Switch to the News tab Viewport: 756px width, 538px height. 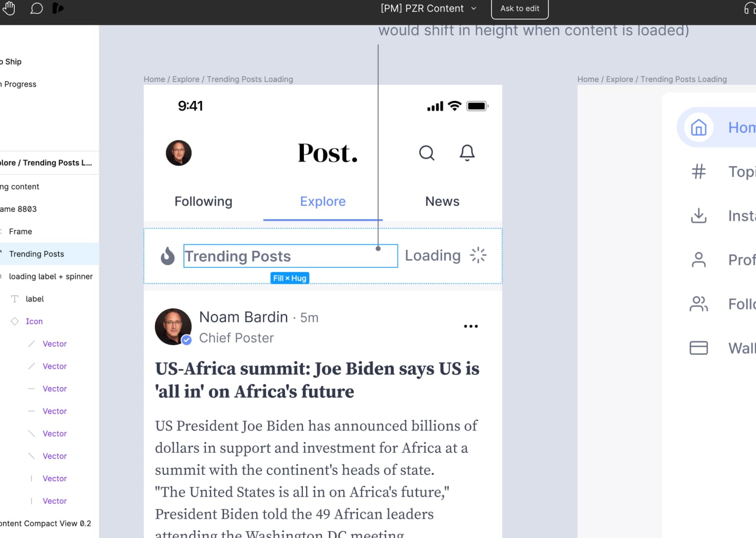coord(442,202)
